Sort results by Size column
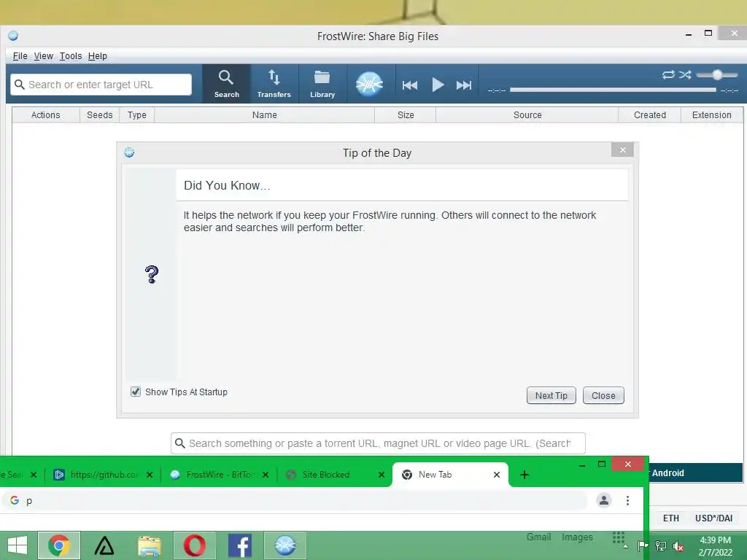This screenshot has height=560, width=747. coord(406,114)
